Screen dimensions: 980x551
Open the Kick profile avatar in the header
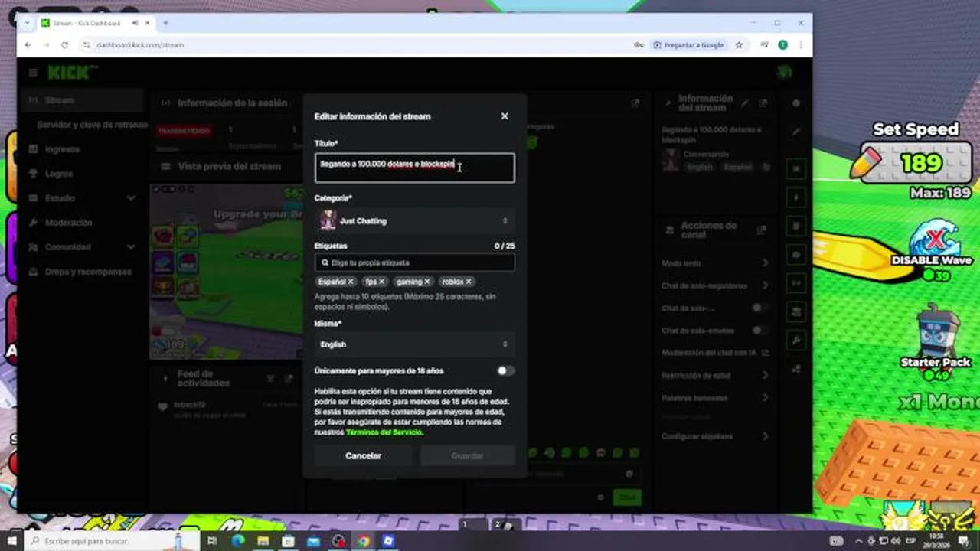784,73
